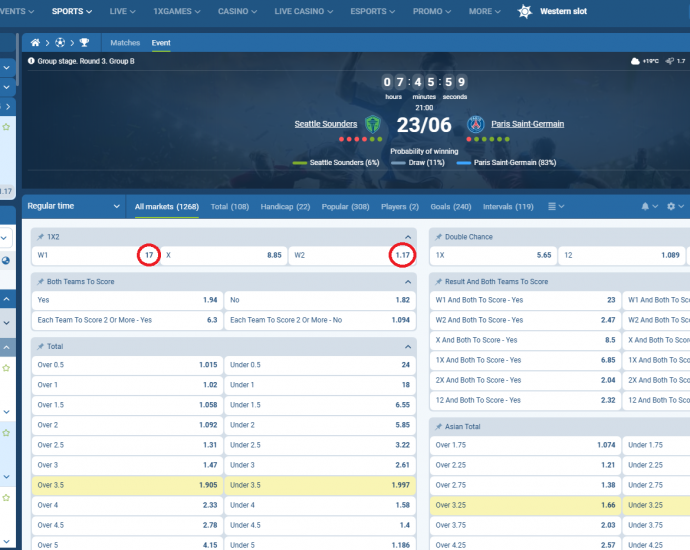Open the CASINO menu
690x550 pixels.
click(238, 11)
